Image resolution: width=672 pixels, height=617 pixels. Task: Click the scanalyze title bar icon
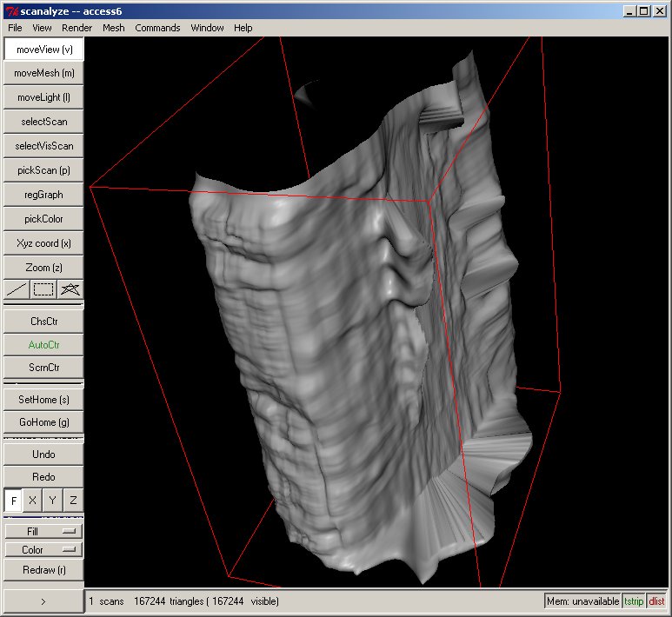tap(10, 11)
